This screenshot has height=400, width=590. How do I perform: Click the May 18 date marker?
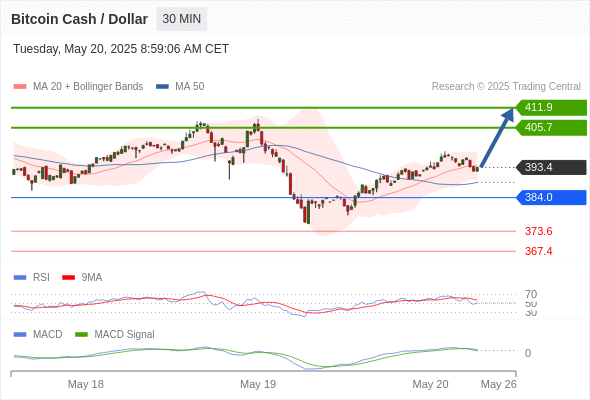[x=85, y=384]
